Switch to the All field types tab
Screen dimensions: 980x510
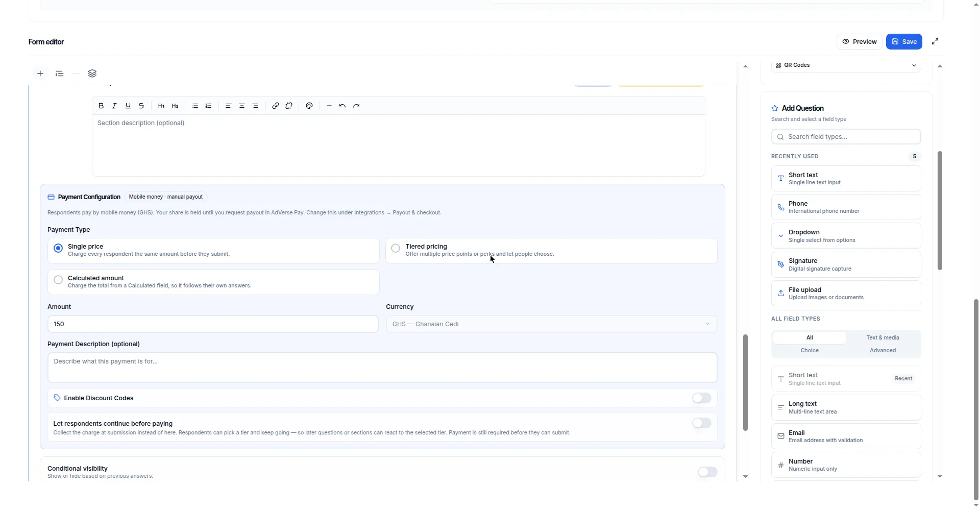click(810, 337)
